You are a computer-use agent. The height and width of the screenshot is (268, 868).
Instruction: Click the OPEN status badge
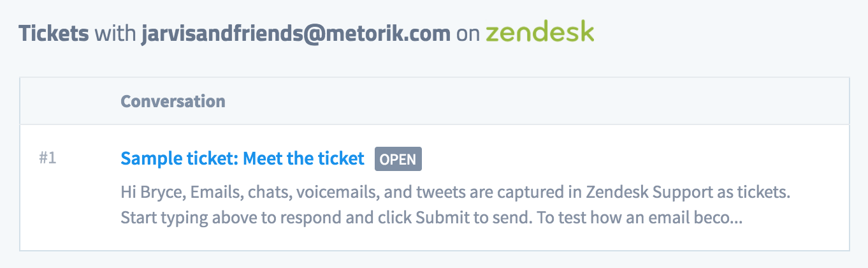click(x=398, y=160)
